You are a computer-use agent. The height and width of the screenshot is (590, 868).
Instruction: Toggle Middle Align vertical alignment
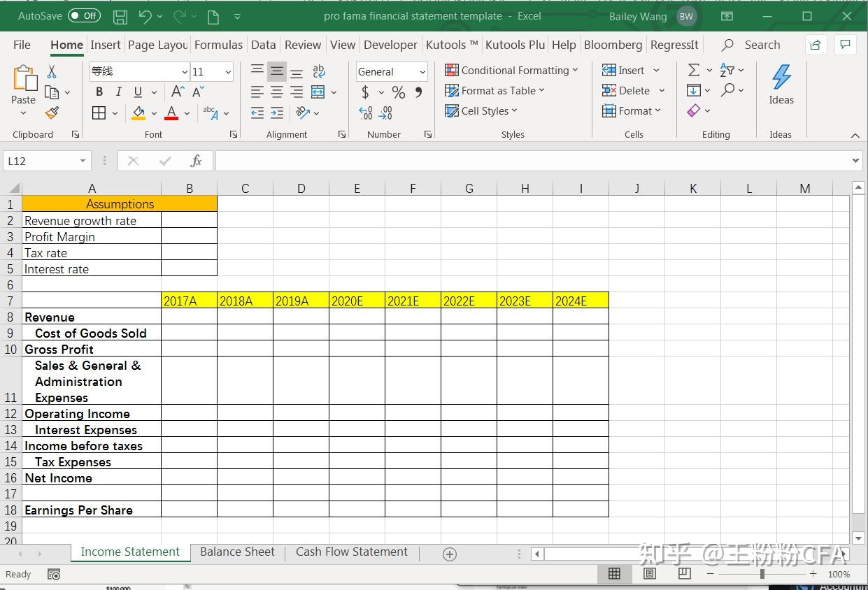(277, 71)
